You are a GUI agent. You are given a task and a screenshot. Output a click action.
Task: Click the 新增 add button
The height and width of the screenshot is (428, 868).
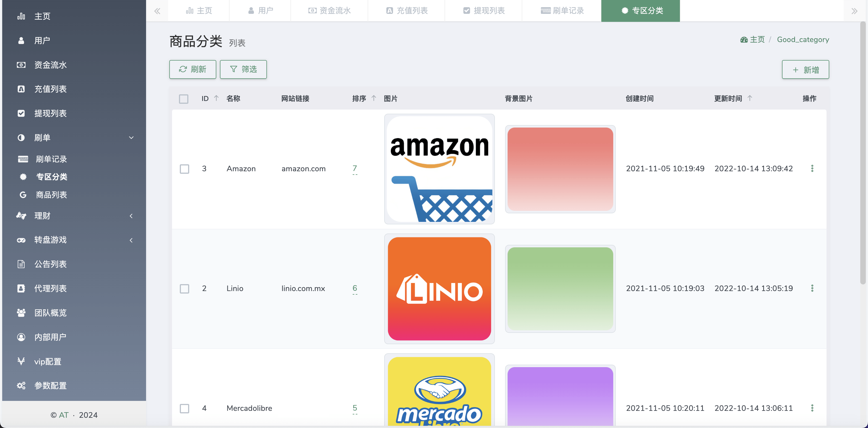click(x=805, y=70)
